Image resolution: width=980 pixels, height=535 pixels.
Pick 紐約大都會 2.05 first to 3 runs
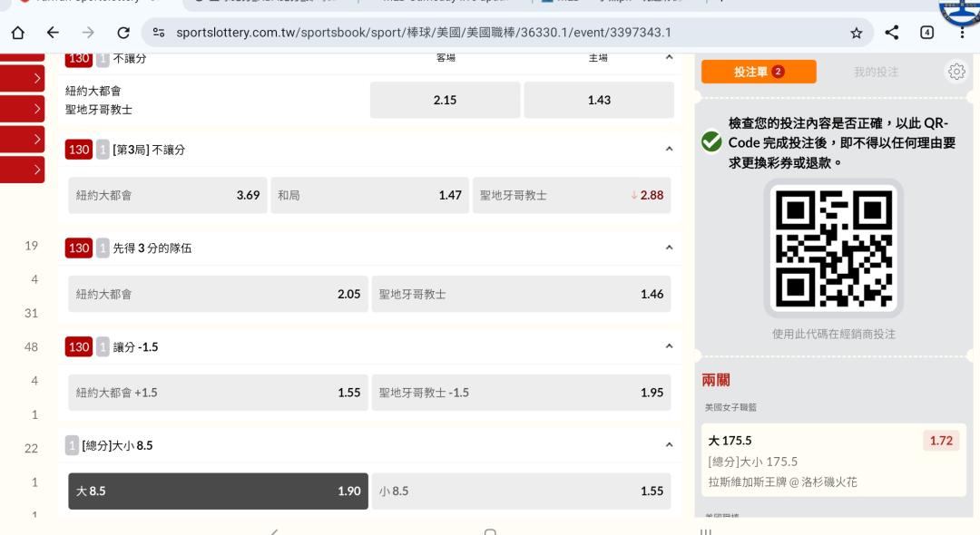[218, 294]
